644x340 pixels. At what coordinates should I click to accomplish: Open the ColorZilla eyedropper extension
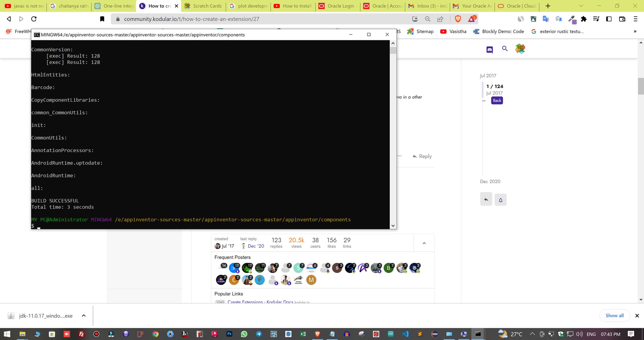572,19
